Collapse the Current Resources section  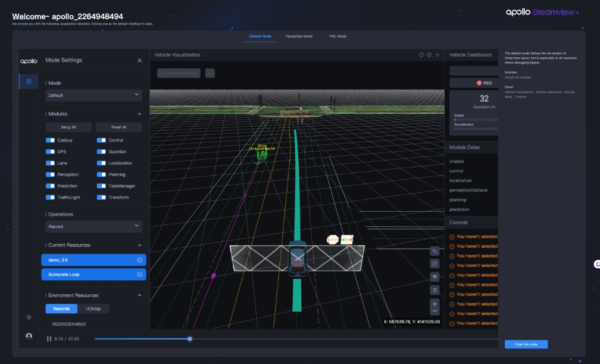click(140, 245)
